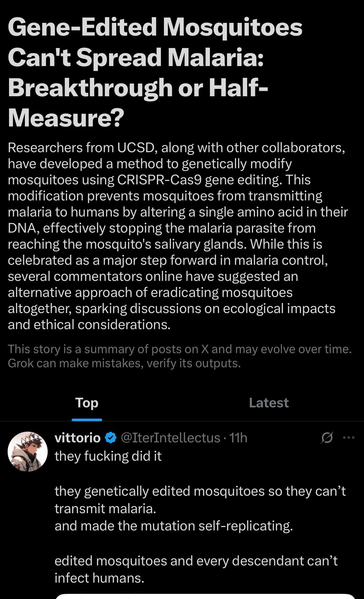The height and width of the screenshot is (599, 364).
Task: Switch to the Latest tab
Action: [x=269, y=403]
